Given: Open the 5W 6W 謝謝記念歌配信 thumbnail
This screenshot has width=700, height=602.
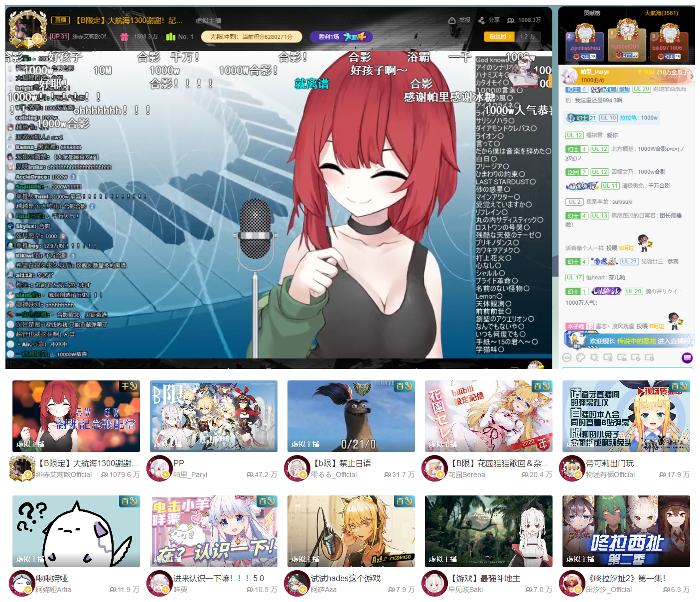Looking at the screenshot, I should coord(76,416).
